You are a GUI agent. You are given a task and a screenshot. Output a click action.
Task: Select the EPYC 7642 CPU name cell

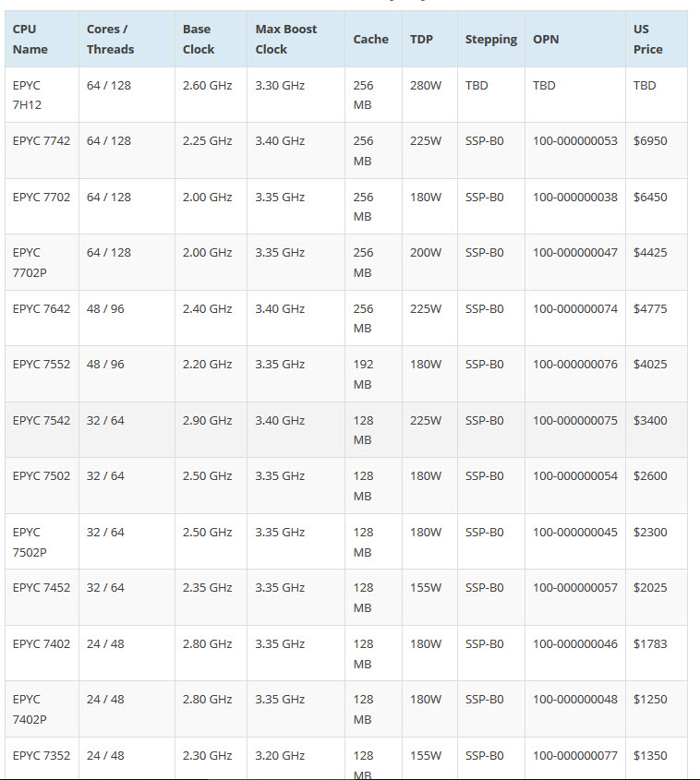pos(42,318)
